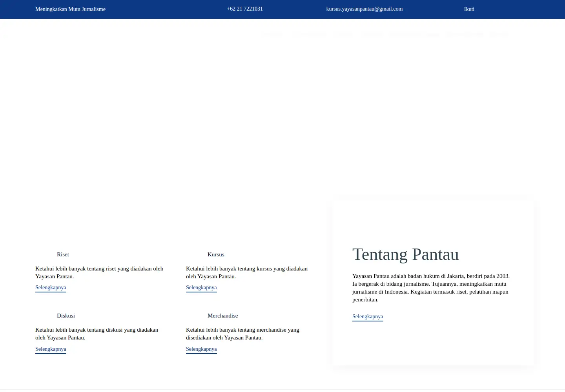Click the description 'Ketahui lebih banyak tentang merchandise'
Image resolution: width=565 pixels, height=392 pixels.
[243, 334]
